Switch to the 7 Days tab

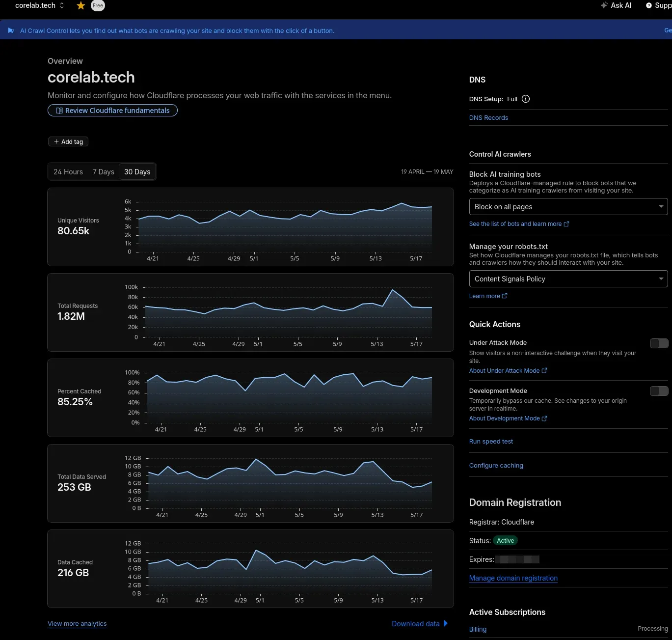104,172
